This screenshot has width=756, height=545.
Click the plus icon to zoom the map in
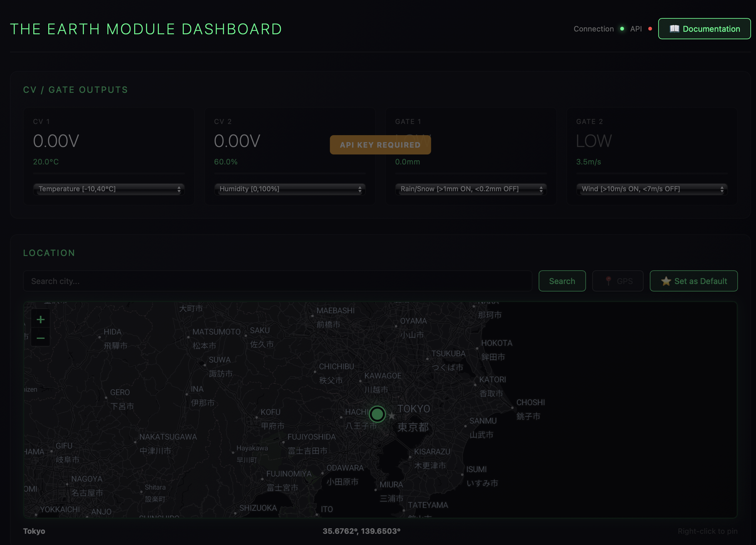tap(40, 319)
